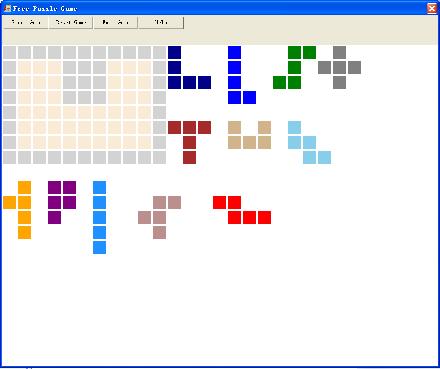Viewport: 440px width, 369px height.
Task: Close the Free Puzzle Game window
Action: tap(432, 8)
